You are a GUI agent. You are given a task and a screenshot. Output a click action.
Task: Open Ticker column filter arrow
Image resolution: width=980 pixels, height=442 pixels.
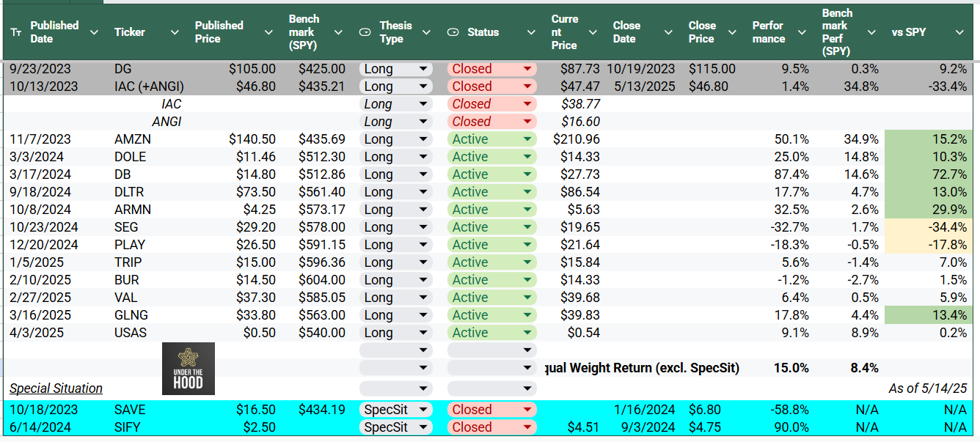(x=175, y=32)
